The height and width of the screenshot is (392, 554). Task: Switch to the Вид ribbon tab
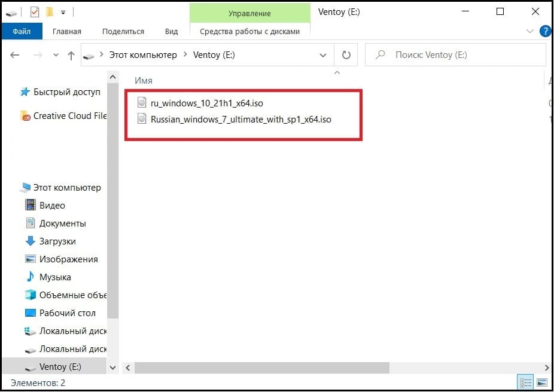coord(171,32)
